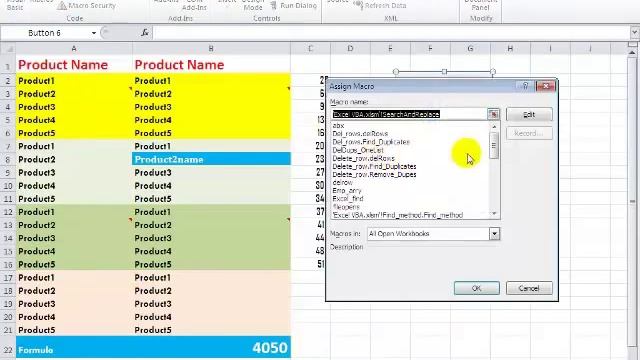The width and height of the screenshot is (640, 360).
Task: Click cell B19 containing Product3
Action: 211,304
